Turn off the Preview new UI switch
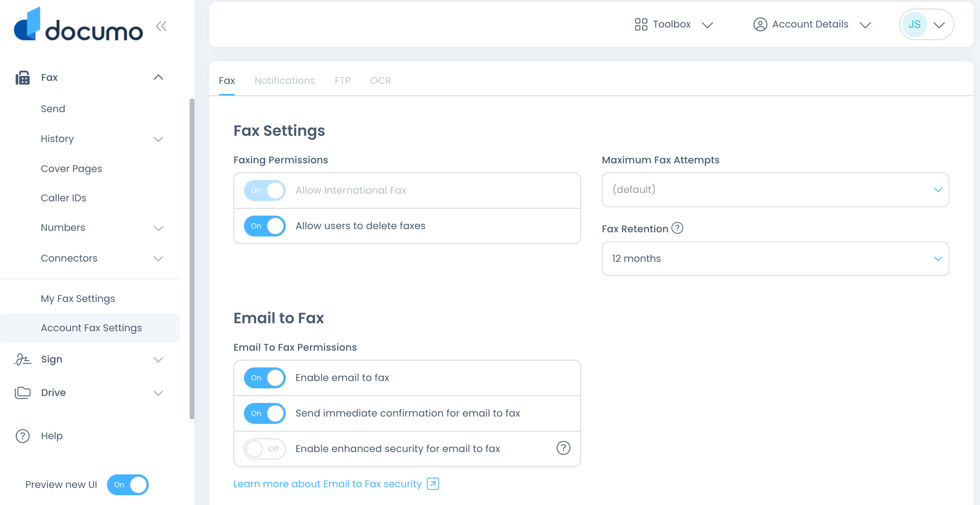This screenshot has height=505, width=980. click(x=128, y=484)
